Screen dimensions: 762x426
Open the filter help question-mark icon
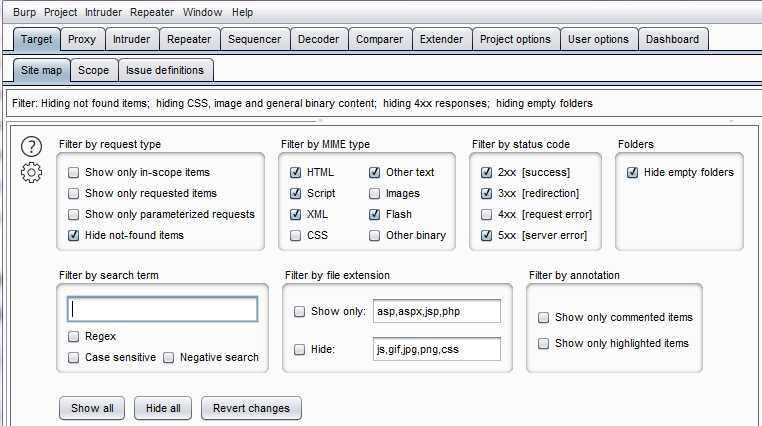(32, 146)
